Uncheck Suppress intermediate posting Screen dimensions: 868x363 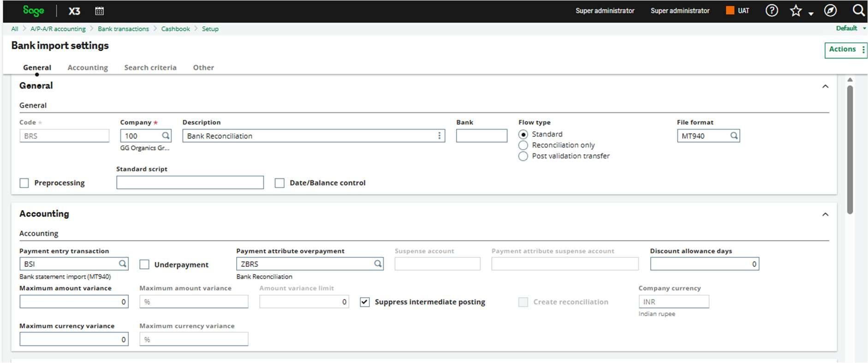365,302
